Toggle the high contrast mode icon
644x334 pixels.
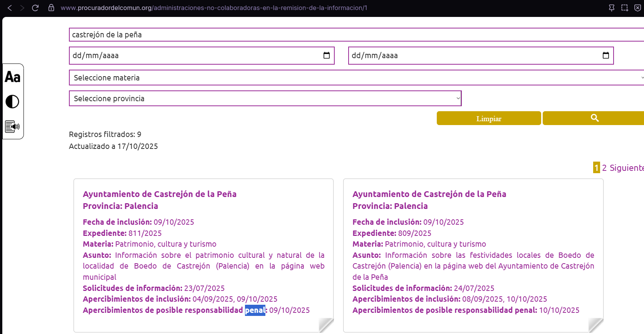click(x=12, y=102)
